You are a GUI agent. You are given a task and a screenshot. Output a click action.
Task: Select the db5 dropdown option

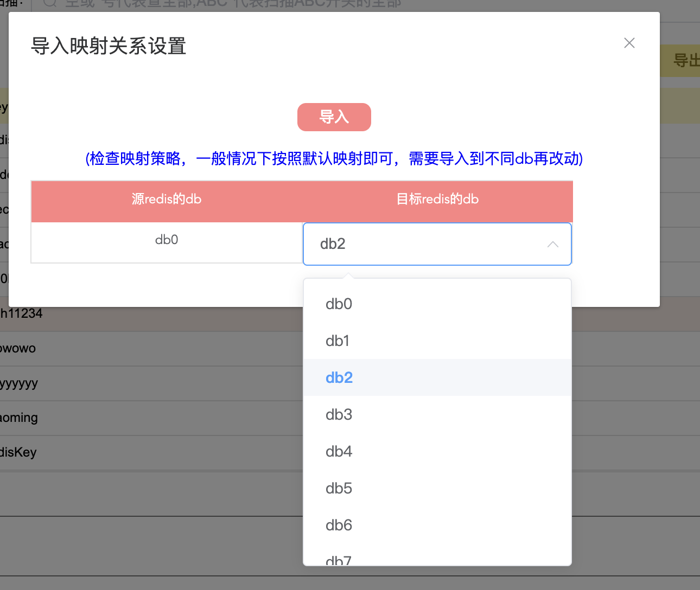coord(339,489)
